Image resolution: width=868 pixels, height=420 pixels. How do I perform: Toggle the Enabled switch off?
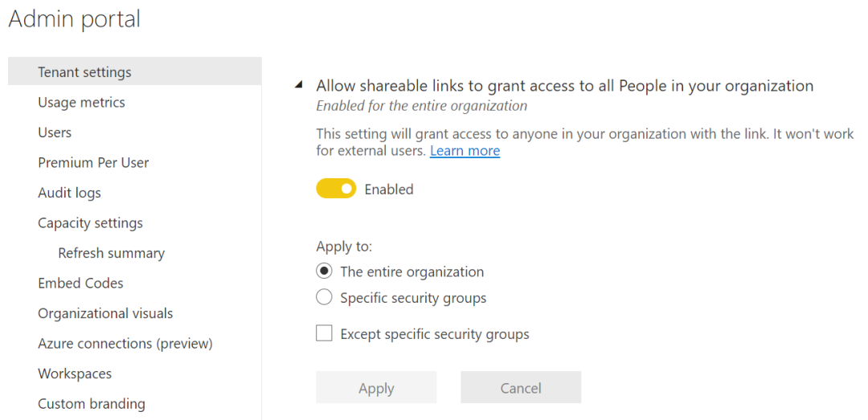coord(336,190)
